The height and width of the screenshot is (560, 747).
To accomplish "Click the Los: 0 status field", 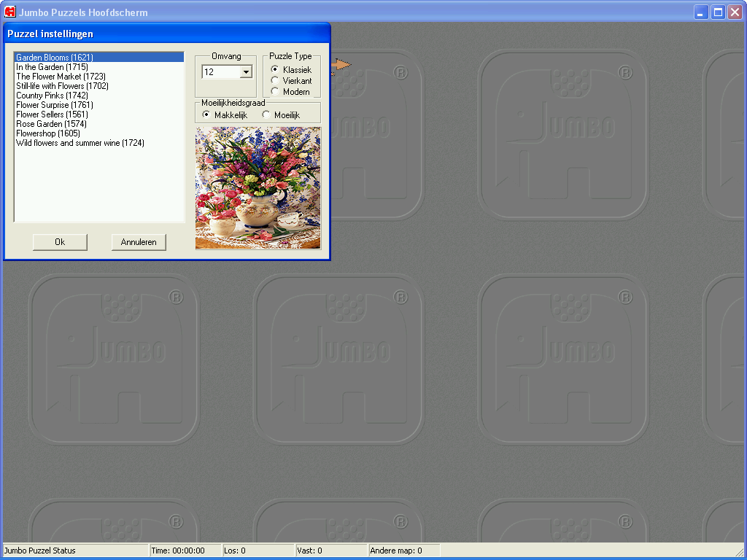I will tap(258, 551).
